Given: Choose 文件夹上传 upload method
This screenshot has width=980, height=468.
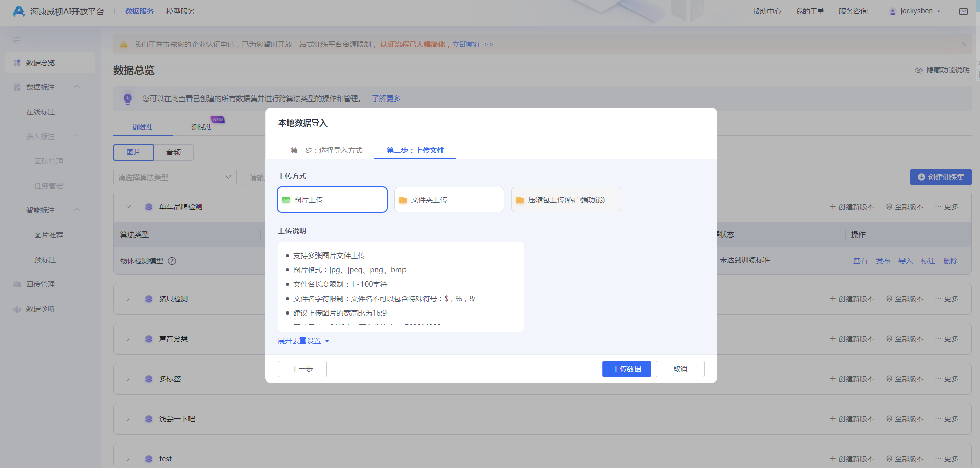Looking at the screenshot, I should [x=449, y=200].
